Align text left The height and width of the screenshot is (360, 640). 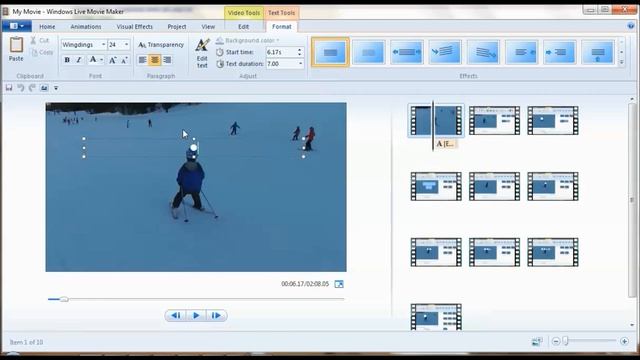(142, 60)
